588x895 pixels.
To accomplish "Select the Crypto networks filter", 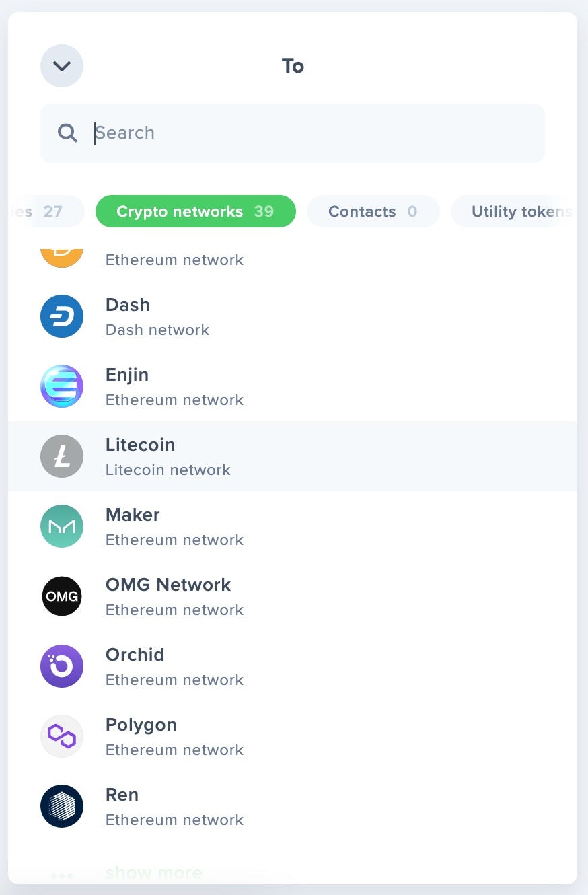I will 195,211.
